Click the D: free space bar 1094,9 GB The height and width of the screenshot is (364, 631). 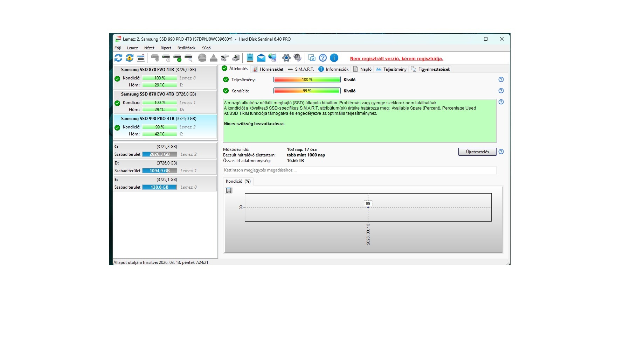160,171
